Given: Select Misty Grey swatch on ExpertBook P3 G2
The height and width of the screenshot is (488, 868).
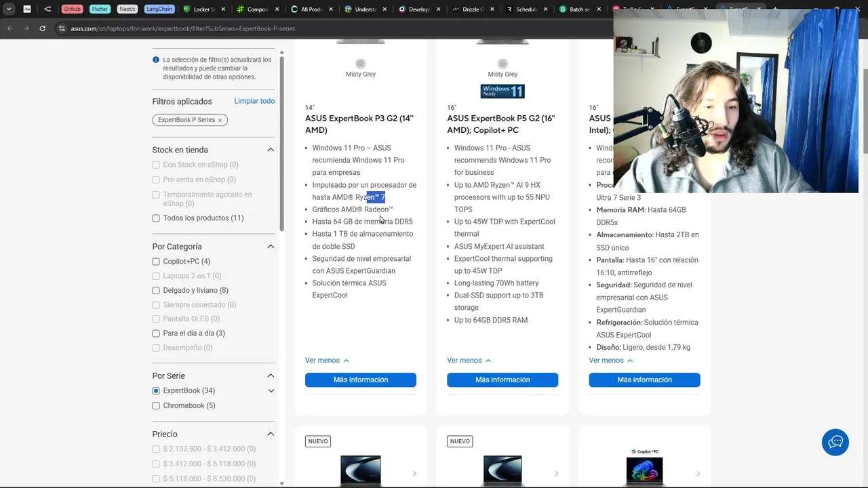Looking at the screenshot, I should click(x=361, y=64).
